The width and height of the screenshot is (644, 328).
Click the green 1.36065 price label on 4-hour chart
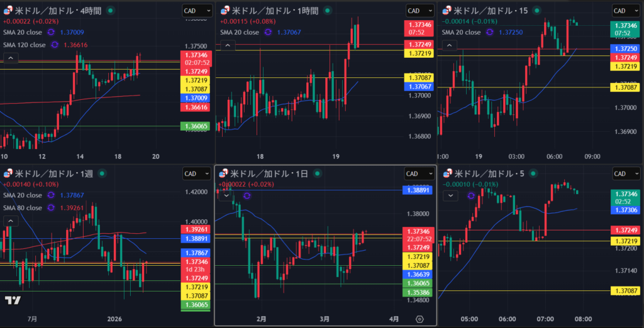point(197,126)
